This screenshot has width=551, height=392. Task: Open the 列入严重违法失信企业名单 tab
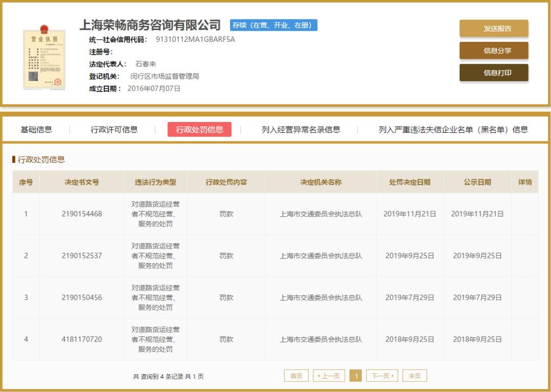click(453, 130)
